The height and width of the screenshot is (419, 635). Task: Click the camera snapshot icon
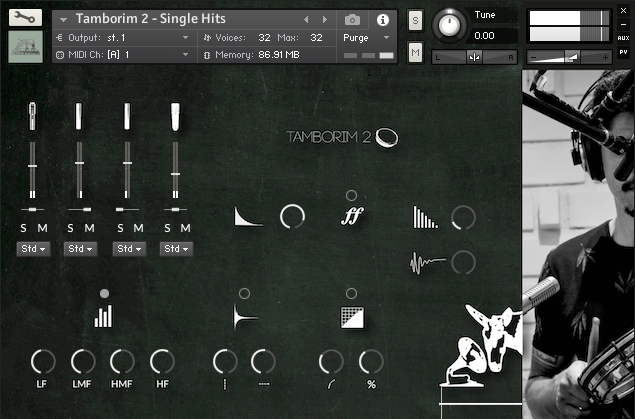pos(352,19)
